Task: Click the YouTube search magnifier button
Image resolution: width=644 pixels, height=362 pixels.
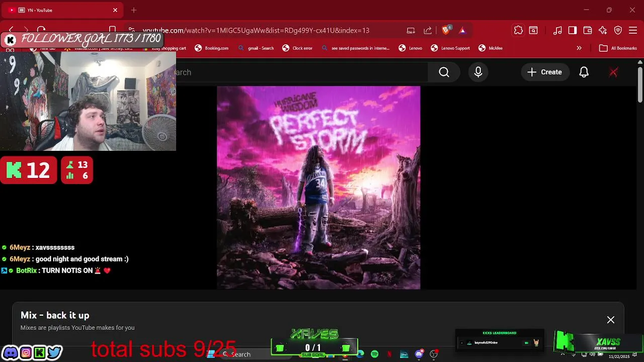Action: (x=444, y=72)
